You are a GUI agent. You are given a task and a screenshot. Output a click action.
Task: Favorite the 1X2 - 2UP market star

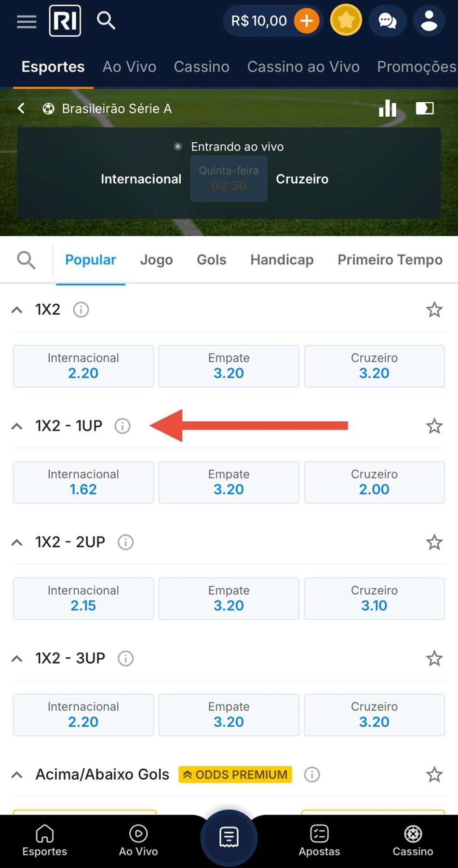(434, 542)
